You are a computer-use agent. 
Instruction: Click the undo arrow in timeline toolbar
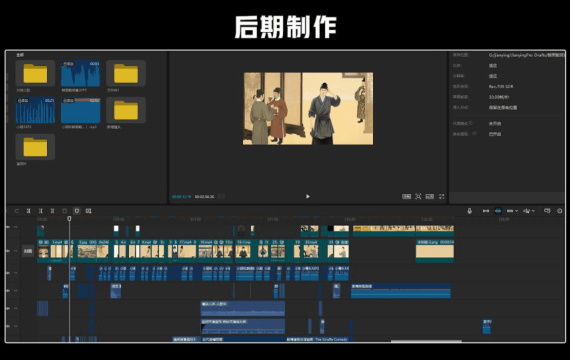coord(17,211)
